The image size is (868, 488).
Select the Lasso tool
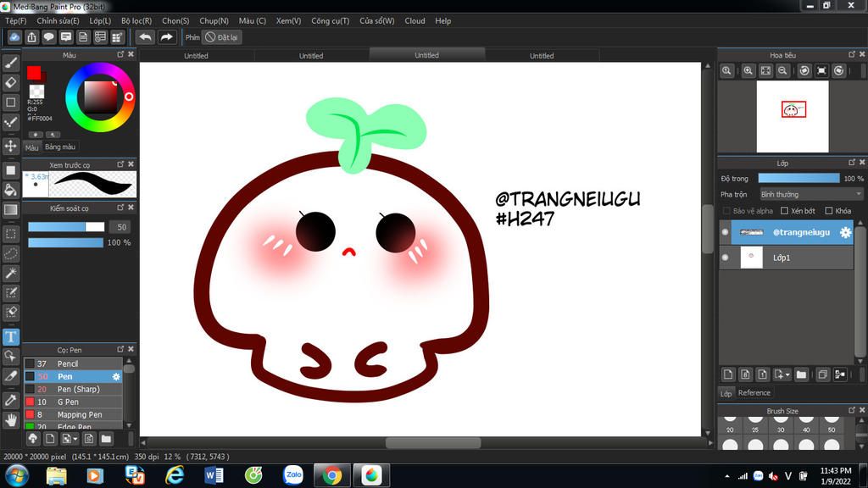(10, 253)
